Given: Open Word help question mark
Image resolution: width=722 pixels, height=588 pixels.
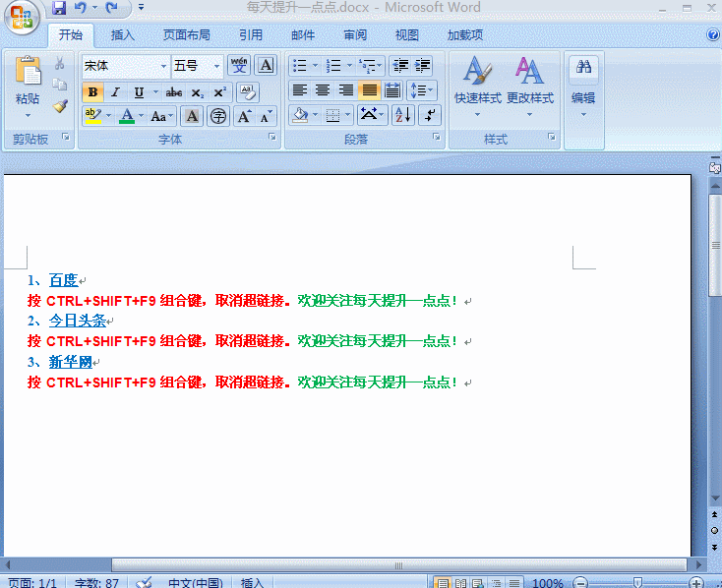Looking at the screenshot, I should pos(712,34).
